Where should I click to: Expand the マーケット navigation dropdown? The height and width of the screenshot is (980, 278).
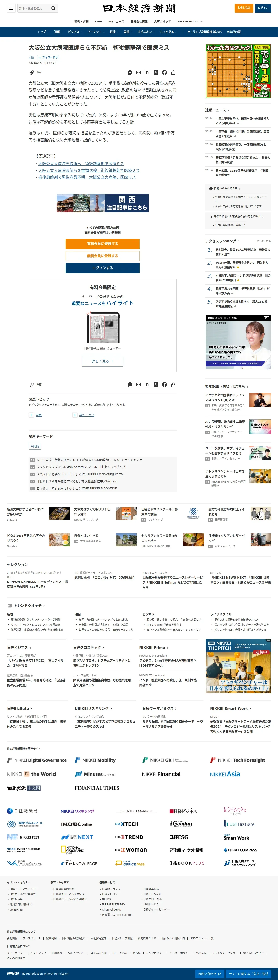(96, 32)
